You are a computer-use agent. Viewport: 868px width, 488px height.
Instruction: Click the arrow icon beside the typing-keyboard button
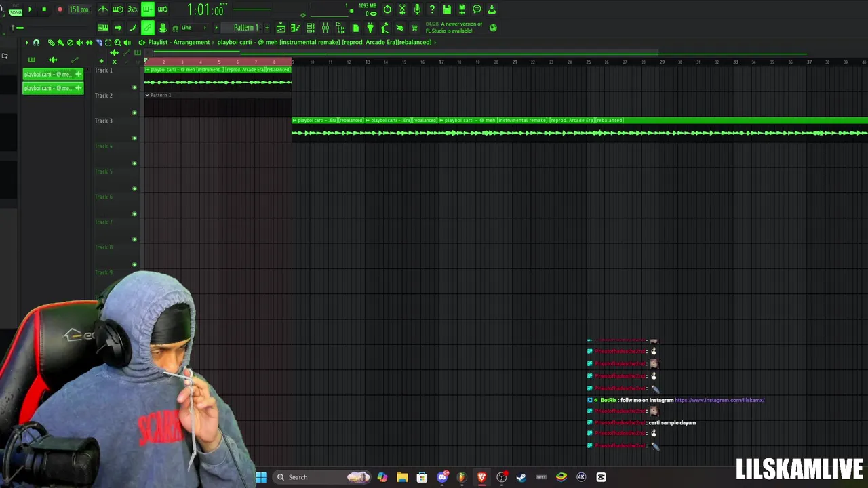(x=118, y=28)
